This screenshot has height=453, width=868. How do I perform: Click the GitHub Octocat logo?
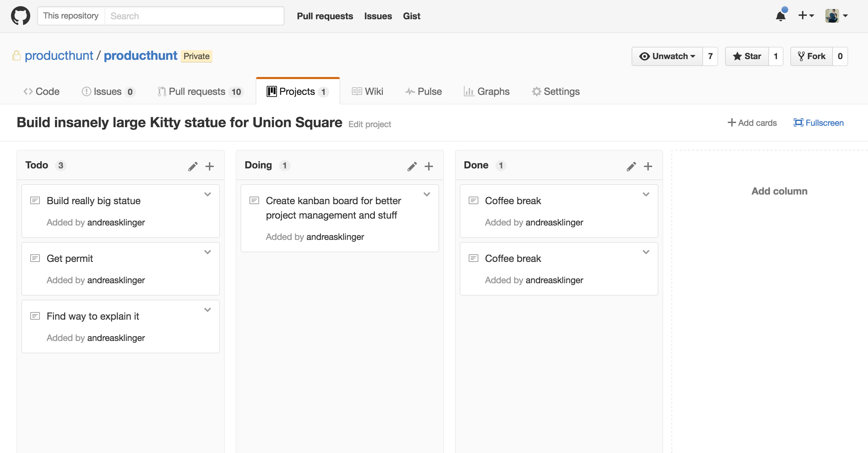coord(21,16)
